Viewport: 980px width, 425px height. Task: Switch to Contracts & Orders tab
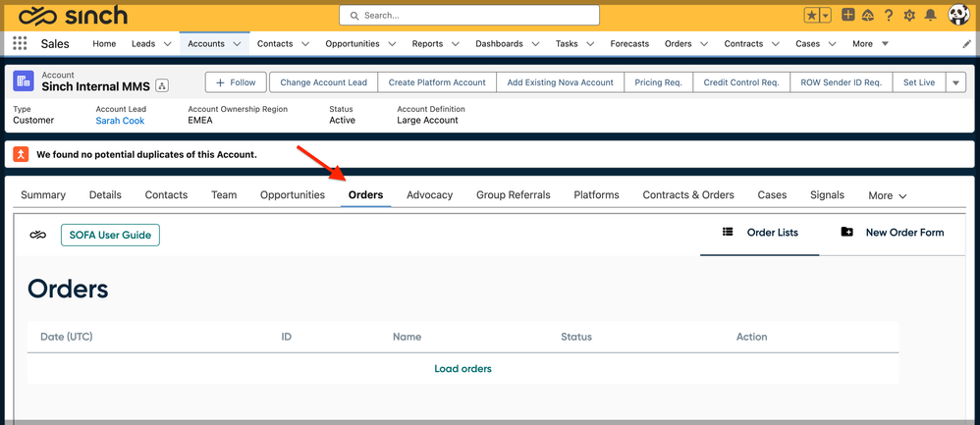pyautogui.click(x=688, y=195)
